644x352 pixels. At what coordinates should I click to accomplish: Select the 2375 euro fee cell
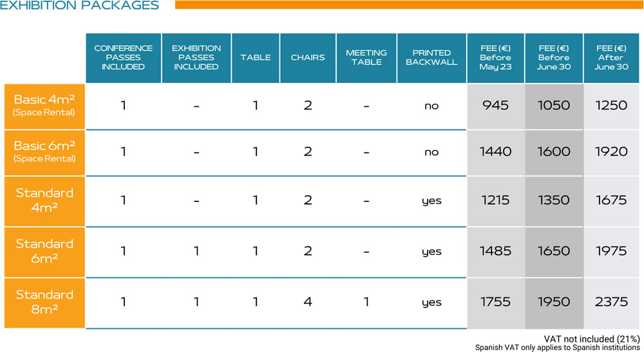click(x=612, y=302)
